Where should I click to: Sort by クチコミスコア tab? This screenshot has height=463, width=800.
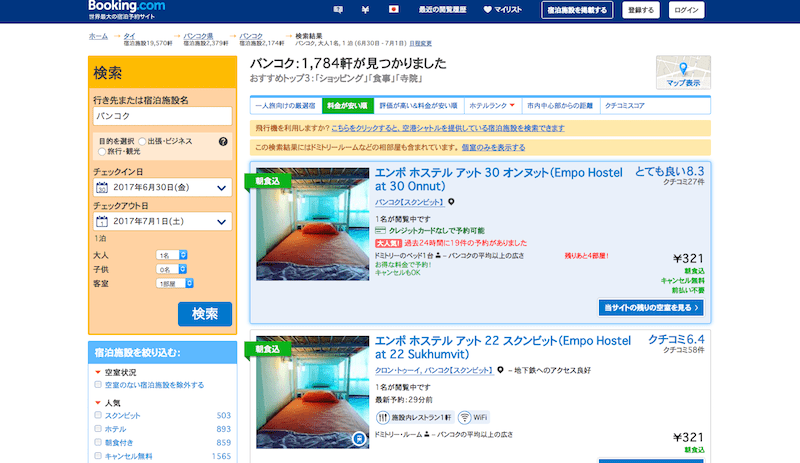[624, 106]
